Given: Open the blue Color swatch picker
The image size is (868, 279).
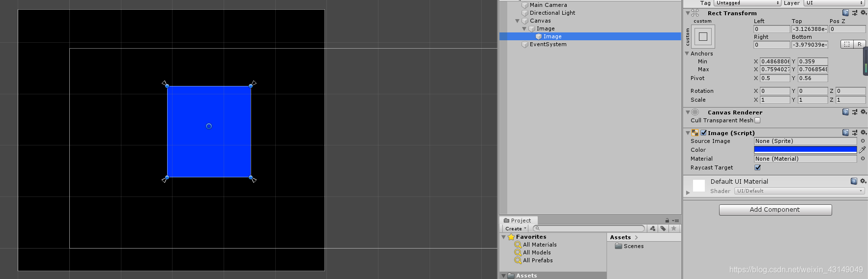Looking at the screenshot, I should coord(805,150).
